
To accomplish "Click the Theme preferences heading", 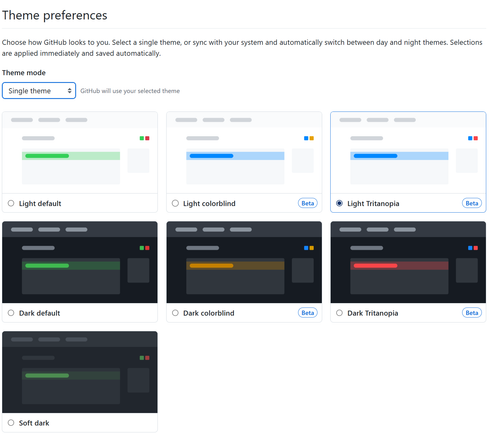I will pyautogui.click(x=55, y=15).
